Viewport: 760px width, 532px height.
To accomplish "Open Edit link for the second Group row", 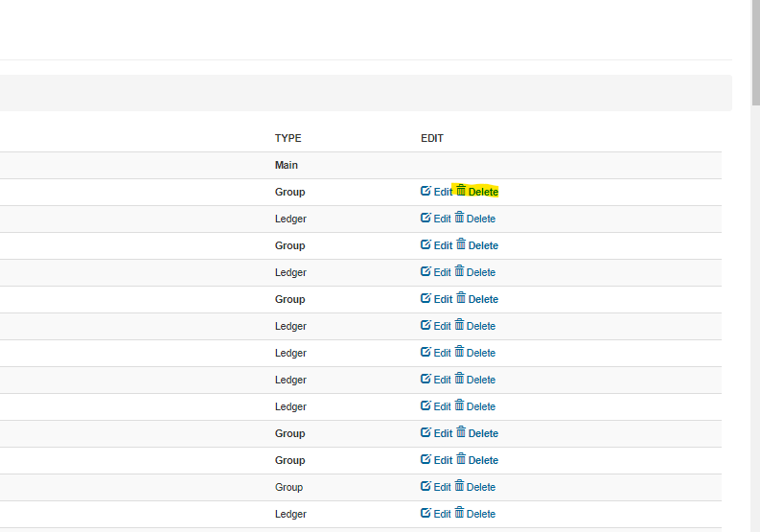I will coord(442,245).
